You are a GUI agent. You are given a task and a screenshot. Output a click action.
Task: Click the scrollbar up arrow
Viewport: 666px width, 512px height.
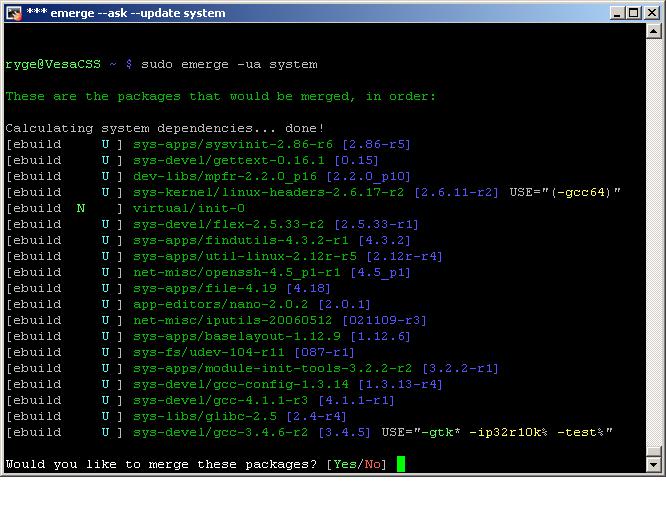[653, 31]
